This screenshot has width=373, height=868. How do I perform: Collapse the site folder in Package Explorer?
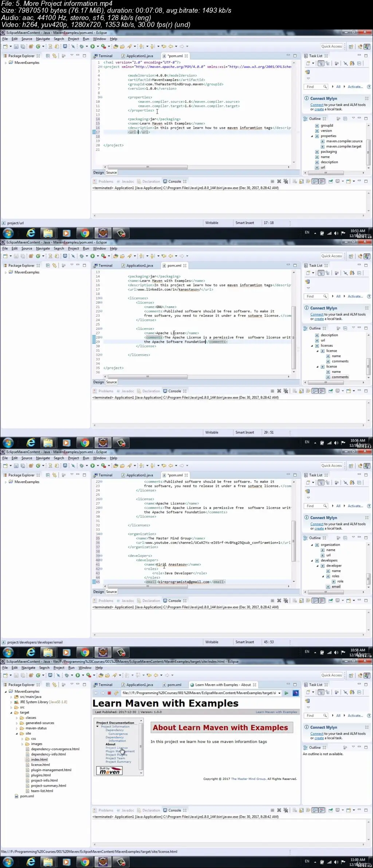(x=17, y=733)
